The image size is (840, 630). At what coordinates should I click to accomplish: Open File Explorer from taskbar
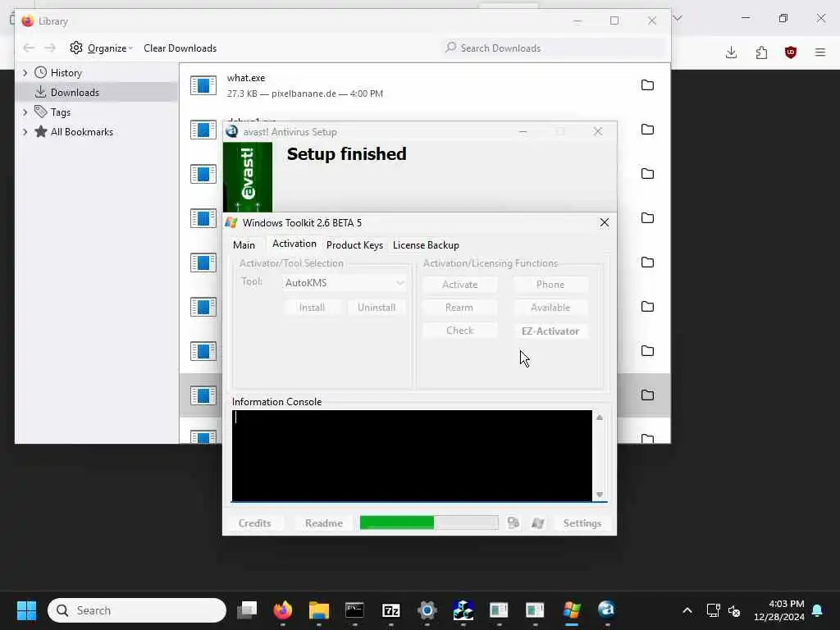tap(319, 610)
